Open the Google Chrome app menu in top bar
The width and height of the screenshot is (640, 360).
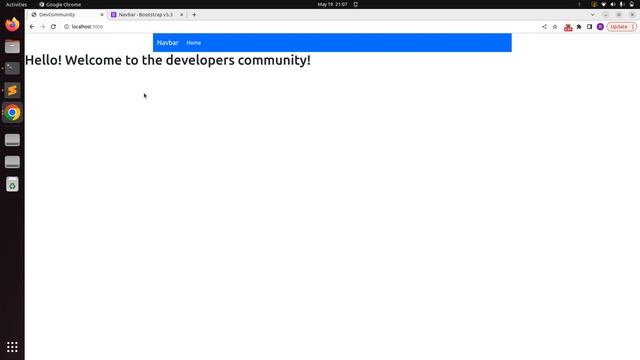click(60, 4)
